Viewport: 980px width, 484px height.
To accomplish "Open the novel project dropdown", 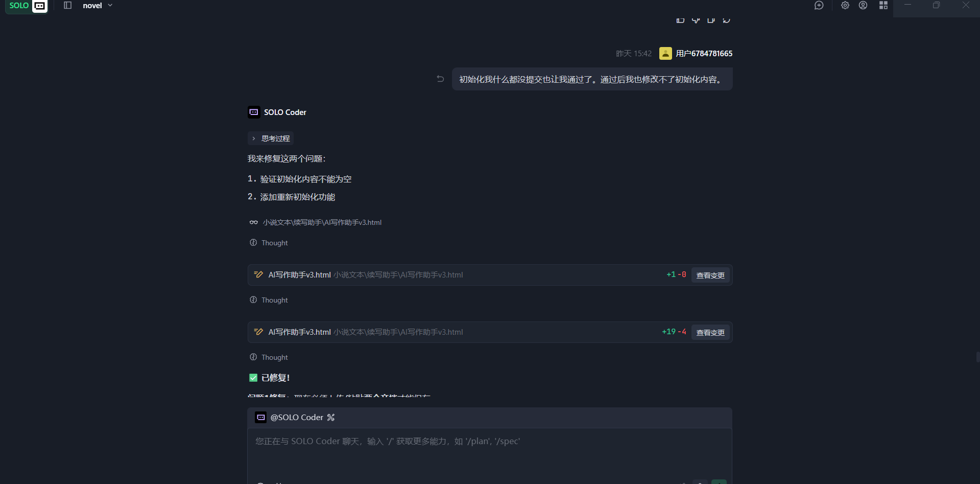I will click(98, 6).
